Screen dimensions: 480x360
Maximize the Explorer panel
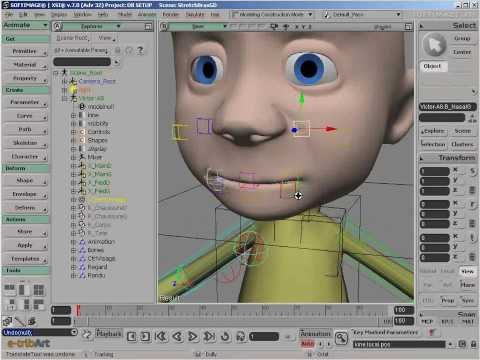(x=148, y=27)
